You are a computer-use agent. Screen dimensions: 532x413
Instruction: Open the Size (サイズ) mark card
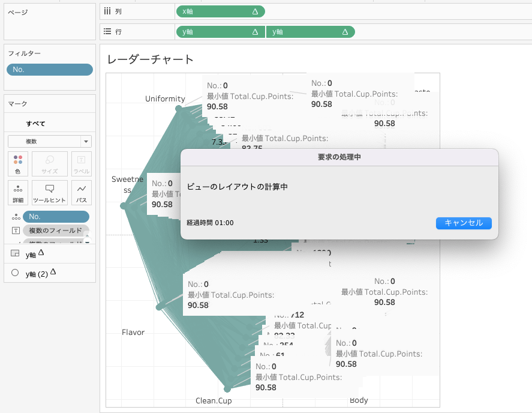(50, 164)
